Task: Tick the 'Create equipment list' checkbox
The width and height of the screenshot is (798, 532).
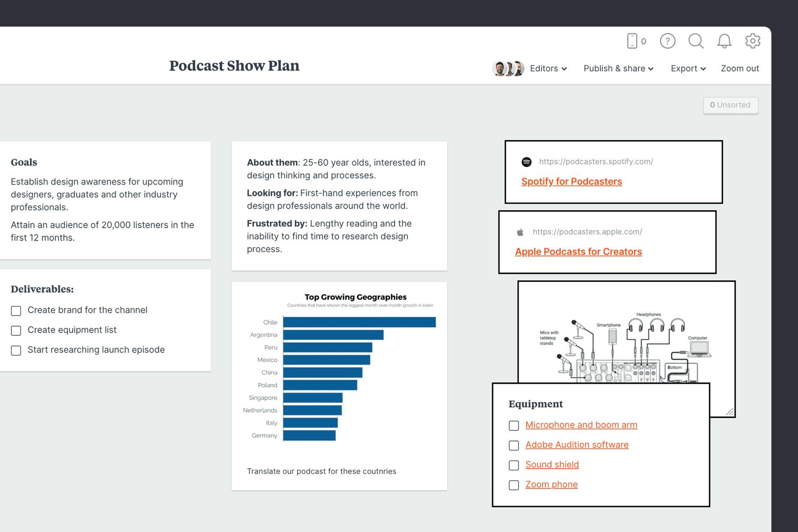Action: pyautogui.click(x=16, y=330)
